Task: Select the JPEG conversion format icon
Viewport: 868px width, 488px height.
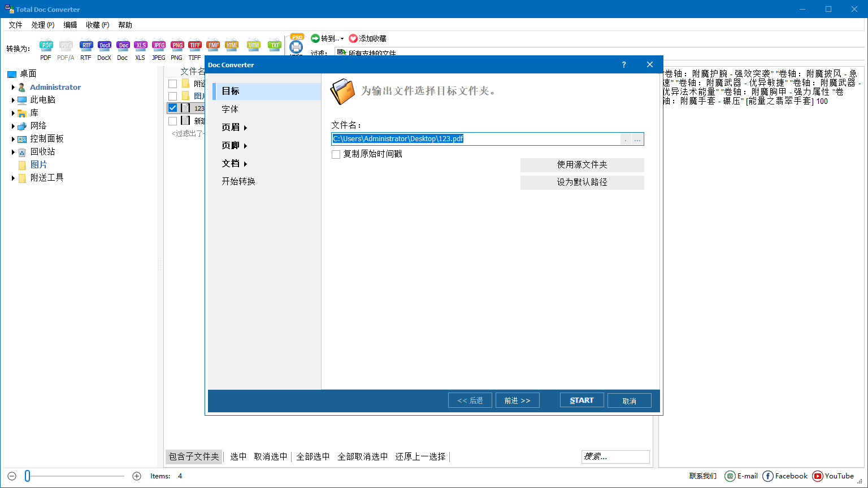Action: 159,45
